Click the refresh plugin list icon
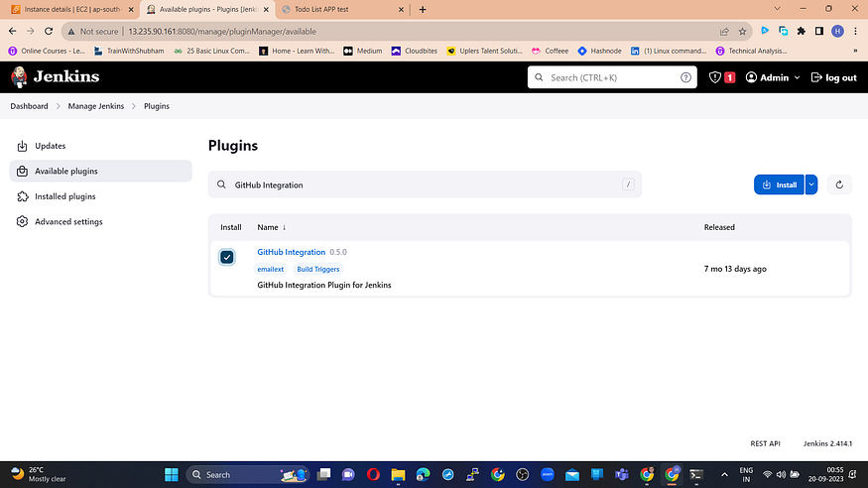 point(839,184)
